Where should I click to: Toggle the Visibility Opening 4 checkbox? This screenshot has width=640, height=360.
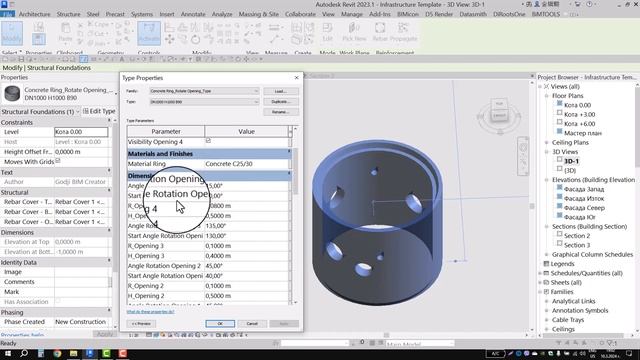208,141
